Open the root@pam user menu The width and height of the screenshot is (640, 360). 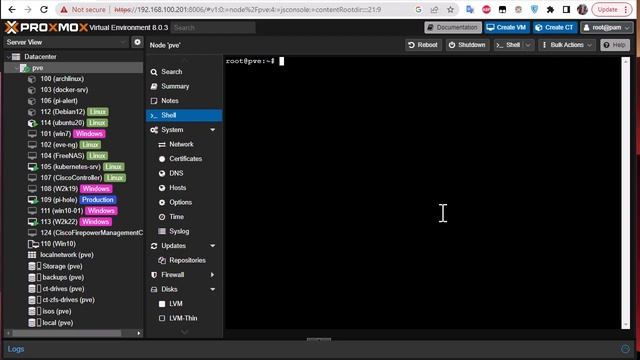[607, 27]
